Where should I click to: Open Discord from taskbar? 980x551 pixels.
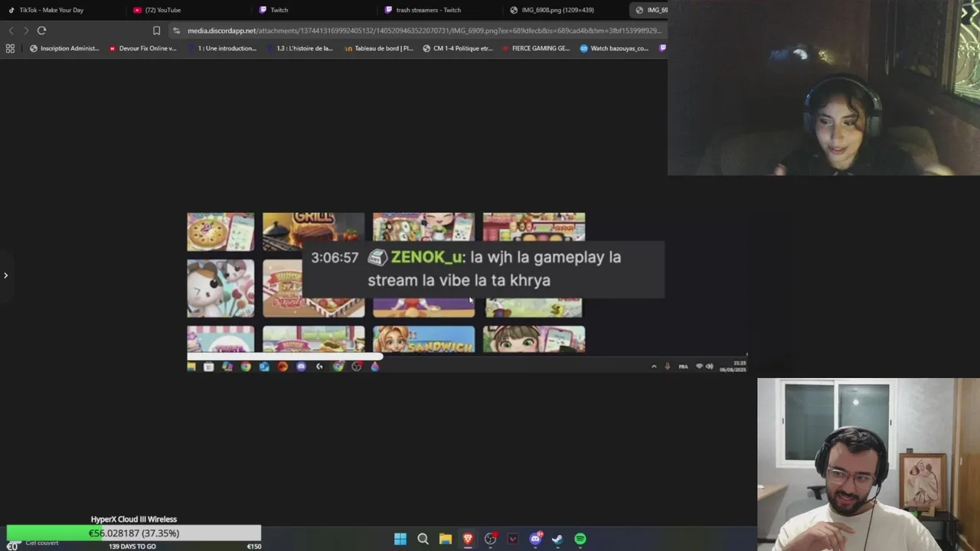point(535,539)
